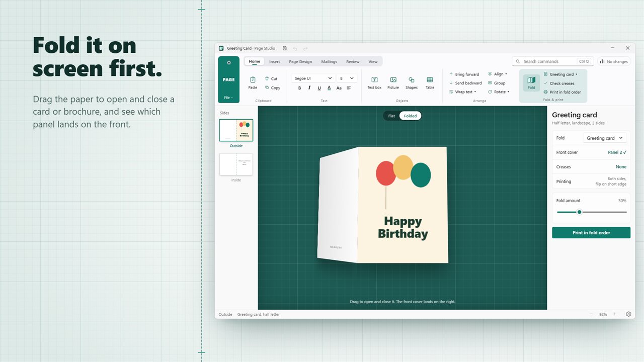Expand the Wrap text menu

coord(462,92)
